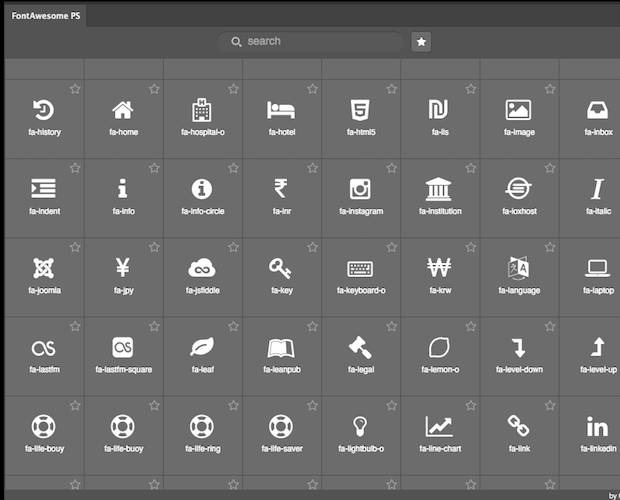Pick the fa-jpy yen icon
620x500 pixels.
(x=123, y=268)
